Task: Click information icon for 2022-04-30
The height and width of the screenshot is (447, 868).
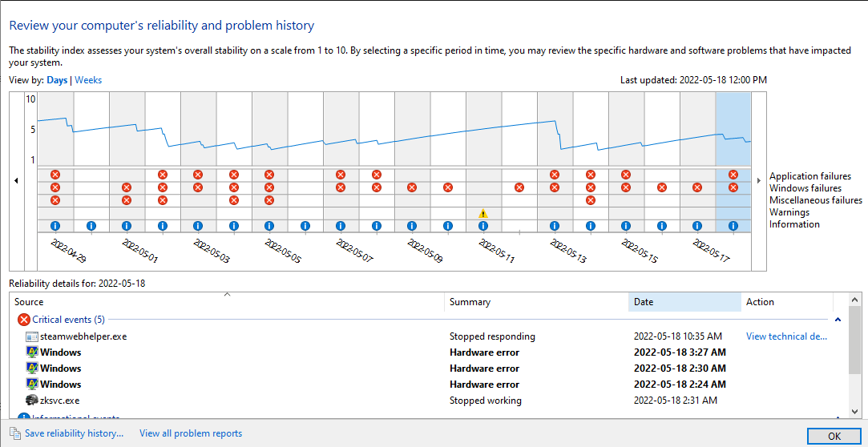Action: click(91, 226)
